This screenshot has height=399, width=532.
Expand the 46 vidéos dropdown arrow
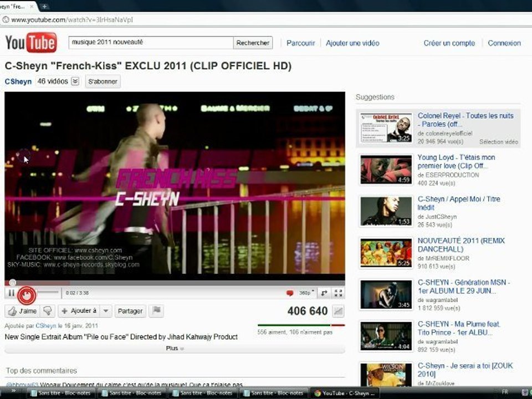[x=76, y=81]
